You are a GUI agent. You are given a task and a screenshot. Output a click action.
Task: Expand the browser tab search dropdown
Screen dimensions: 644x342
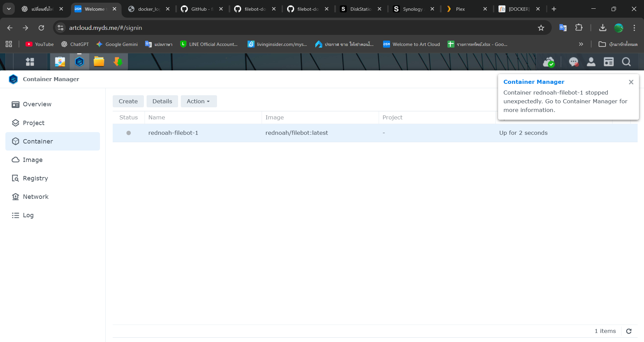[9, 9]
